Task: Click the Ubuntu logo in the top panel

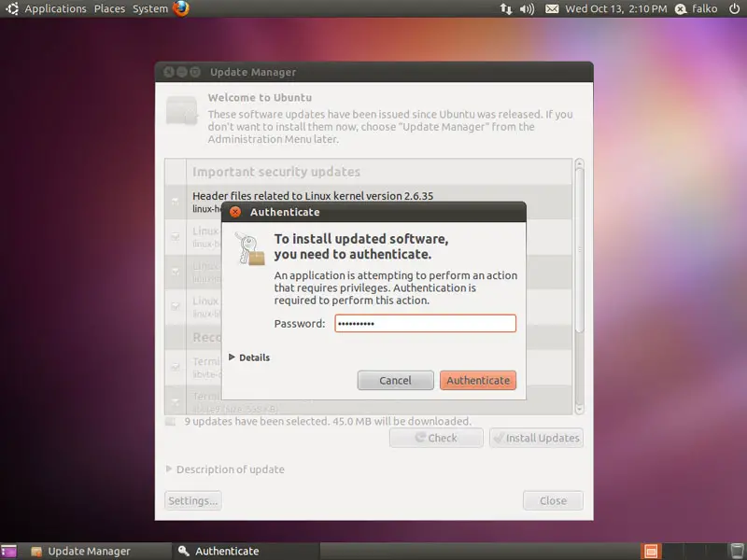Action: [x=12, y=8]
